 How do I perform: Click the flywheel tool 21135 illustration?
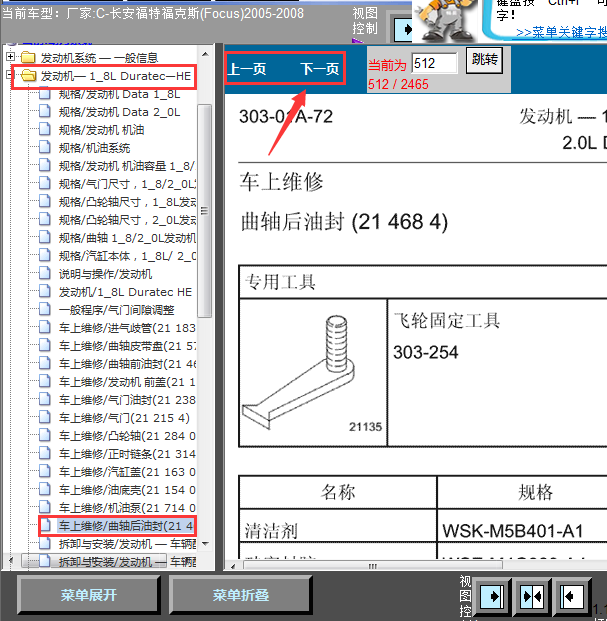click(x=313, y=373)
